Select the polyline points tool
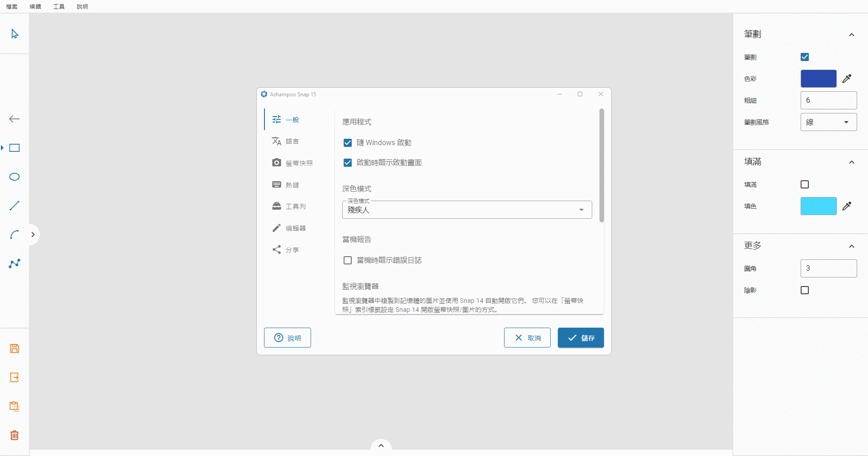The image size is (868, 456). (14, 263)
